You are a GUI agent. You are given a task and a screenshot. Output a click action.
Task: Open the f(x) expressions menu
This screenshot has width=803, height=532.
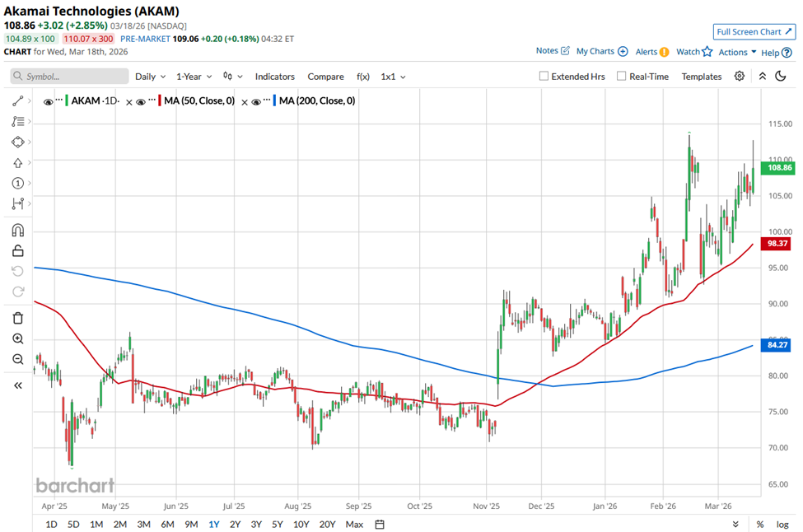point(363,77)
